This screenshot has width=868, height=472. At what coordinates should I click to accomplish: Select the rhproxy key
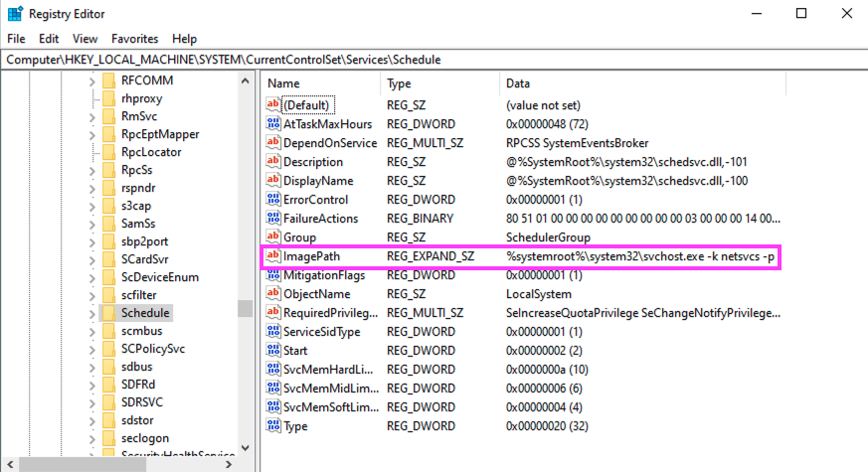coord(142,98)
